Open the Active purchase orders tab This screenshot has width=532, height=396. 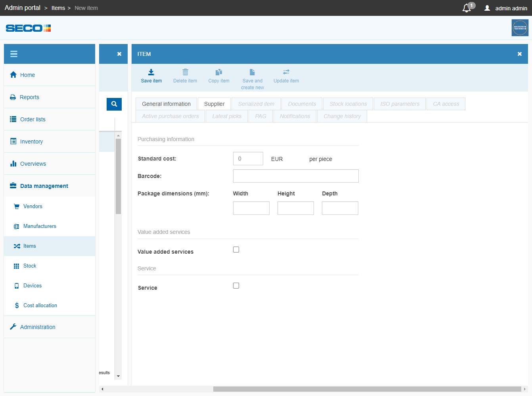170,116
